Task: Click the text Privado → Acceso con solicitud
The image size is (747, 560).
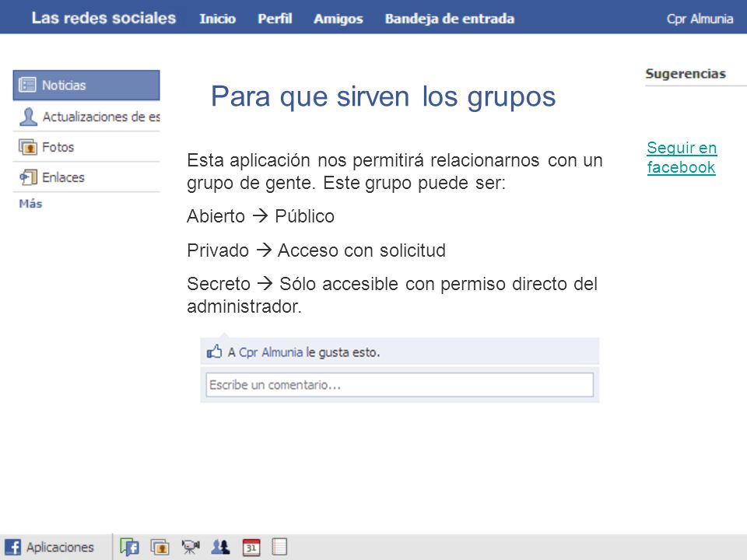Action: [317, 250]
